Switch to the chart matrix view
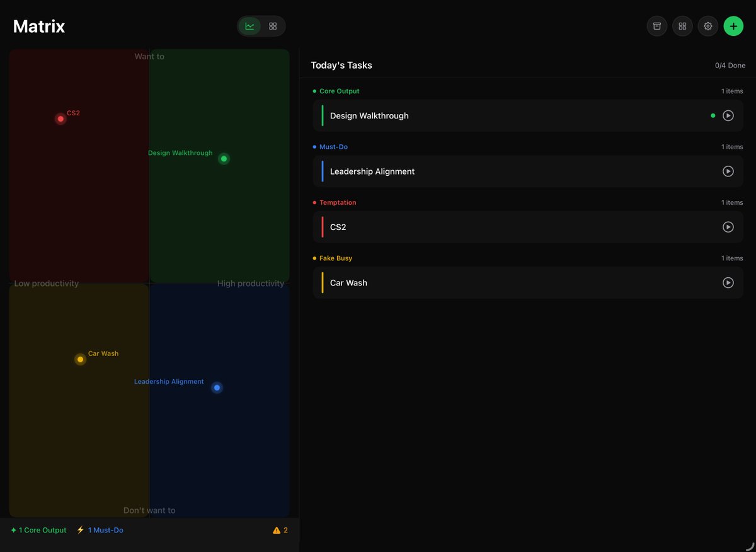This screenshot has width=756, height=552. click(250, 26)
